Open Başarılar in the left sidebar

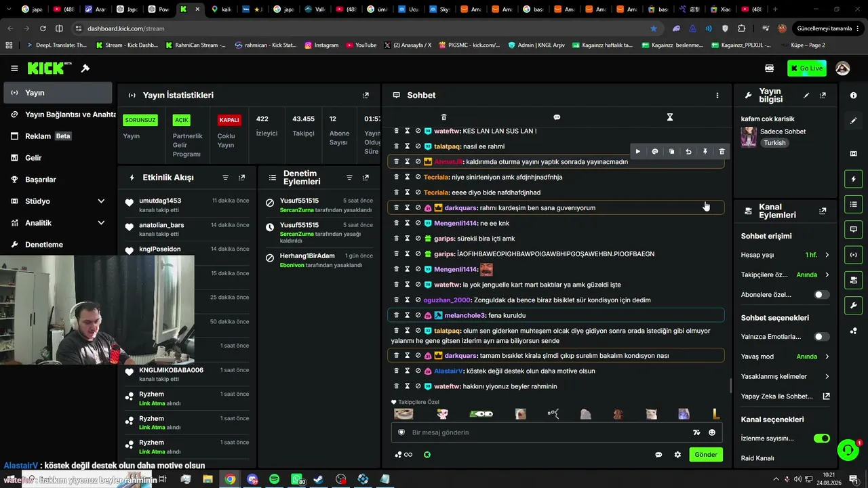[x=58, y=180]
